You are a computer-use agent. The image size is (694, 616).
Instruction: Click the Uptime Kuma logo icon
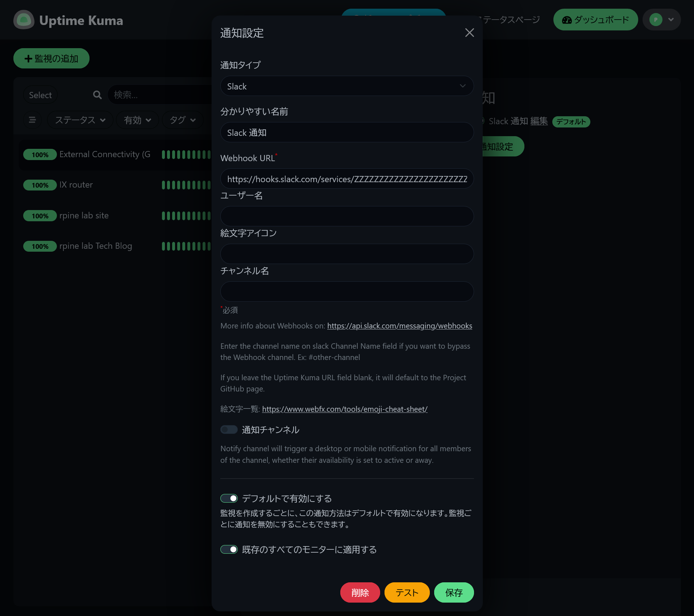pos(24,20)
